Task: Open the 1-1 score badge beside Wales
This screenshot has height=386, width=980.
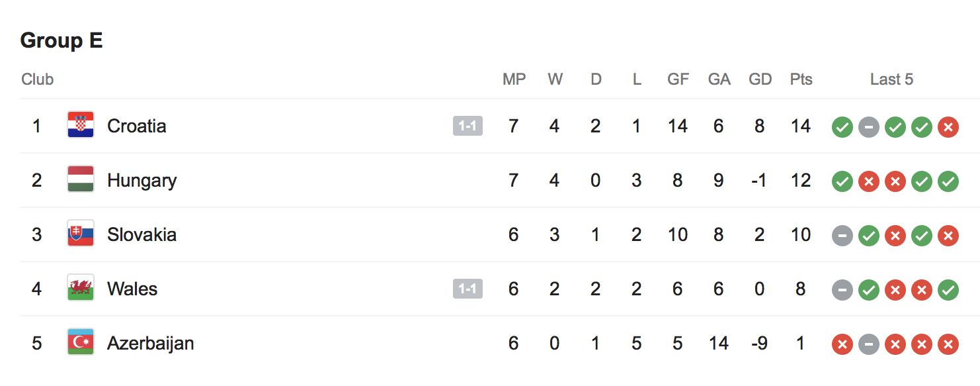Action: tap(468, 289)
